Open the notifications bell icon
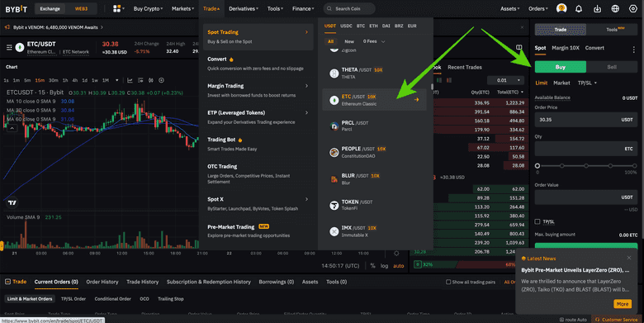The image size is (644, 323). click(578, 8)
